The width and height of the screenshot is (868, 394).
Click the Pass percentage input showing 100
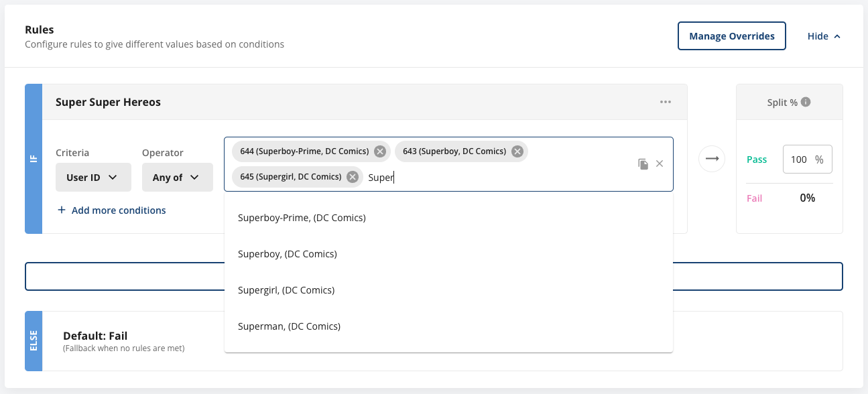coord(807,159)
